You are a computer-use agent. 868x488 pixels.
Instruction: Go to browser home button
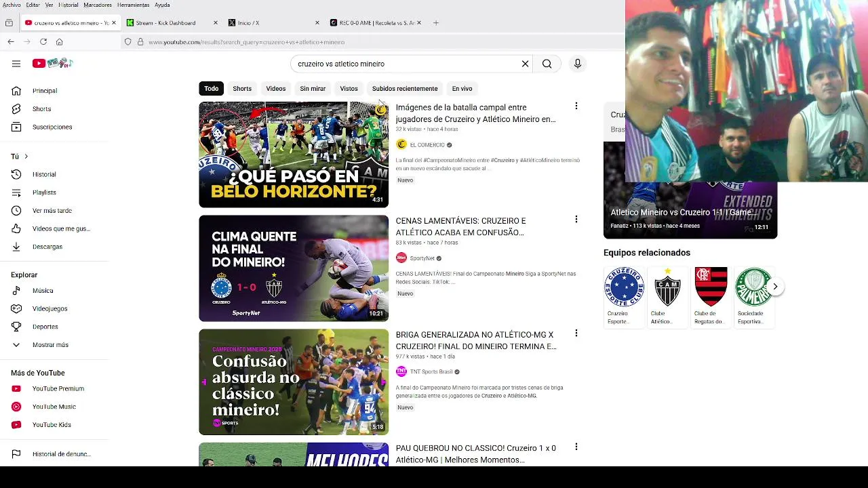click(x=60, y=42)
